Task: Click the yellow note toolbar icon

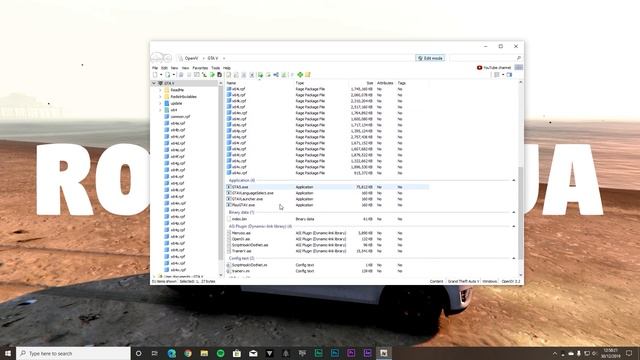Action: pyautogui.click(x=308, y=75)
